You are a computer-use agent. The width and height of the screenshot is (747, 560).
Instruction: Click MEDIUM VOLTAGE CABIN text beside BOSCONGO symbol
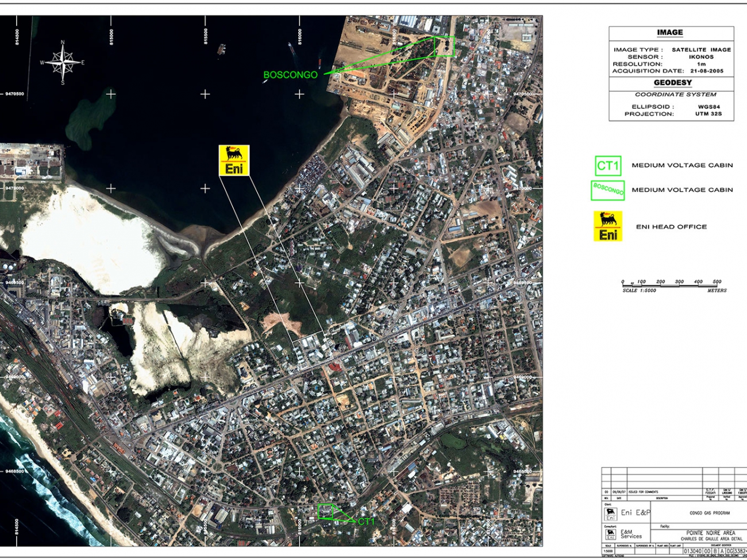pos(682,190)
